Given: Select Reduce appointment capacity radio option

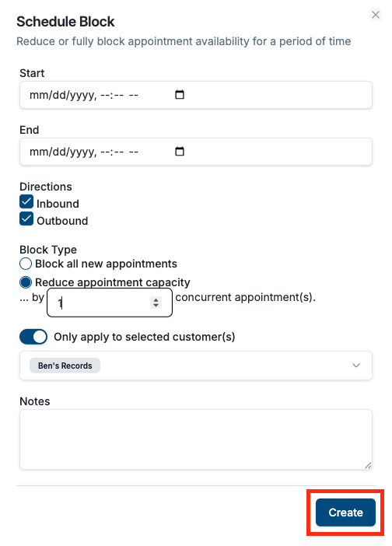Looking at the screenshot, I should pyautogui.click(x=26, y=282).
